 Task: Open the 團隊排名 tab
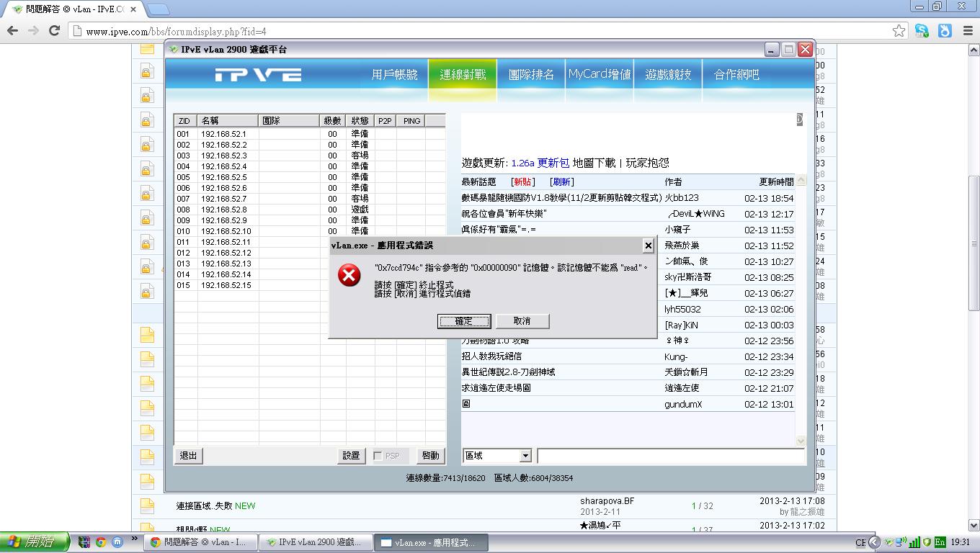[531, 75]
